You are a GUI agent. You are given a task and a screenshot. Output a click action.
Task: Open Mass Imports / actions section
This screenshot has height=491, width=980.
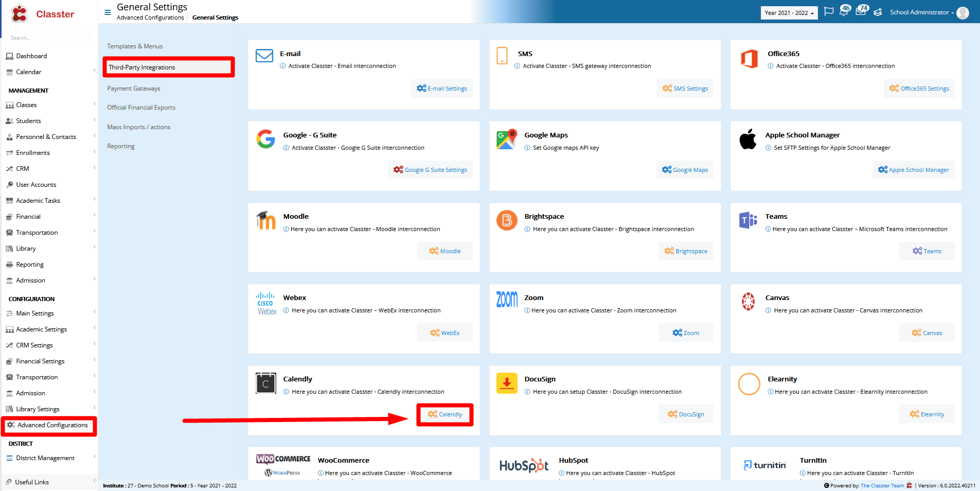click(x=139, y=127)
